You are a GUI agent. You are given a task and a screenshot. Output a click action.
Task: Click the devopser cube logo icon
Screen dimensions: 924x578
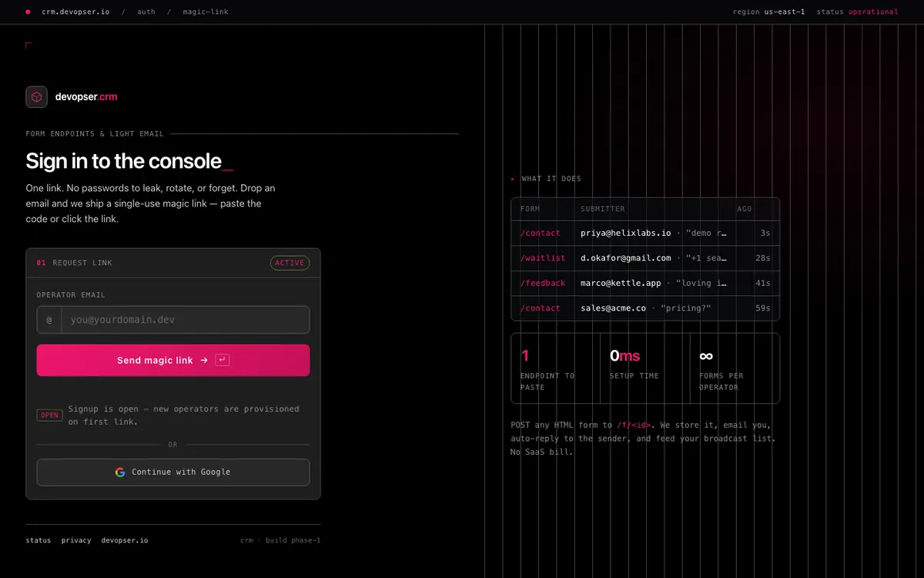click(x=36, y=96)
